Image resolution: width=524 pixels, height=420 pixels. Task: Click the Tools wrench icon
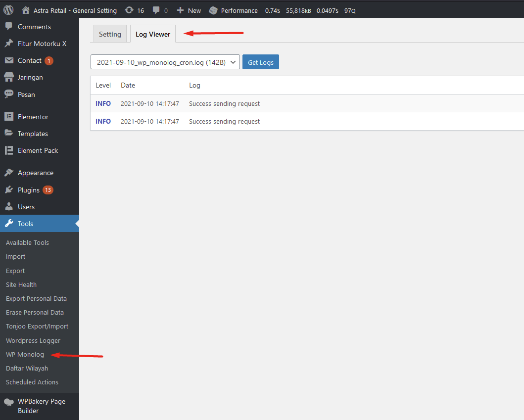tap(9, 224)
